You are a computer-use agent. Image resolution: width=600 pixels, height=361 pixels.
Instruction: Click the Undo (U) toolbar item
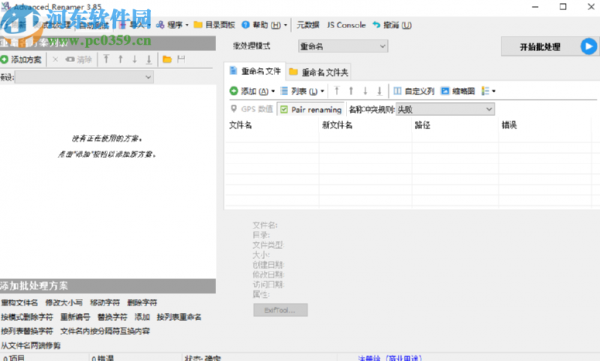(x=392, y=25)
